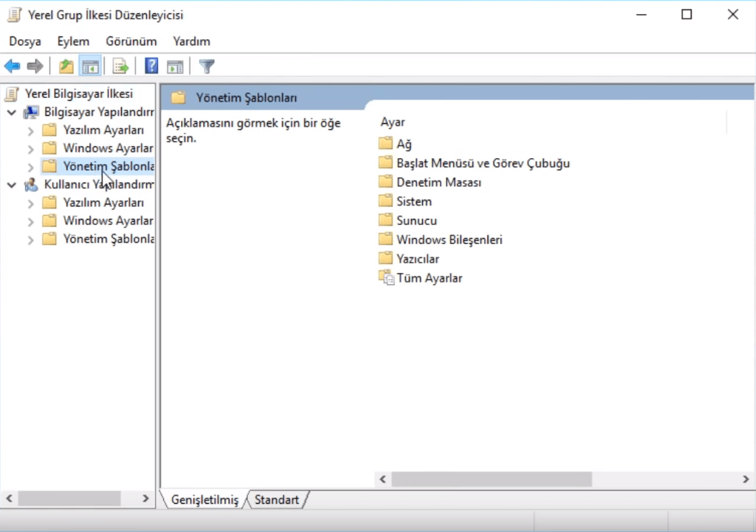Image resolution: width=756 pixels, height=532 pixels.
Task: Open the Eylem menu
Action: click(x=73, y=42)
